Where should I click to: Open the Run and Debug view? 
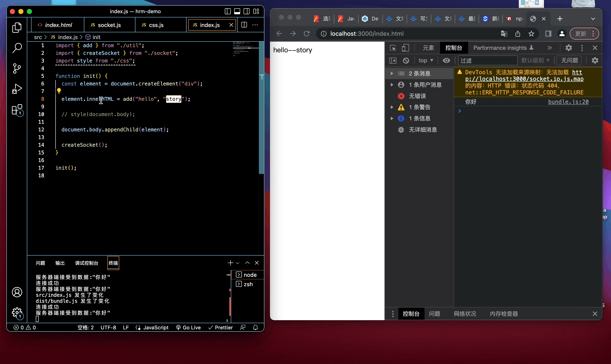pyautogui.click(x=17, y=89)
